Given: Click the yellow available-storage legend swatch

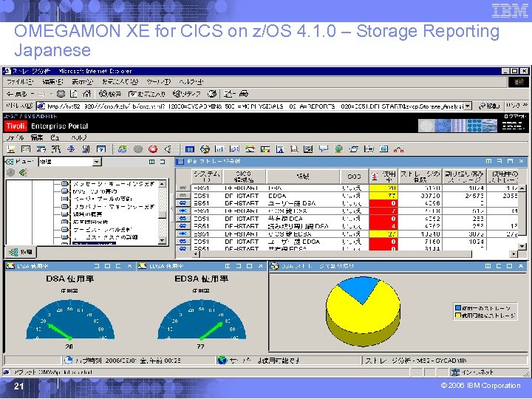Looking at the screenshot, I should (458, 316).
